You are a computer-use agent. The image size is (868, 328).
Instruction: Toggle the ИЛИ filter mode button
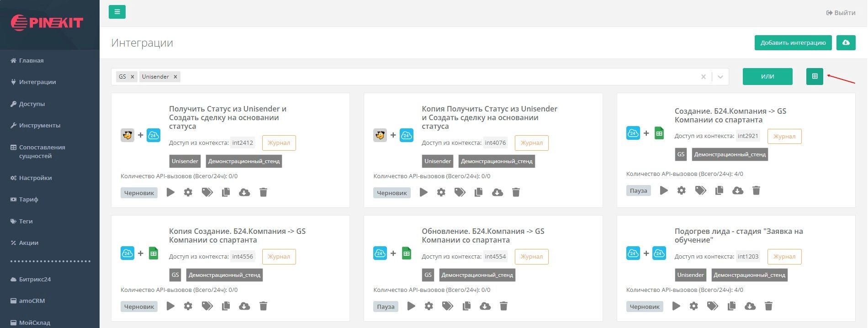[x=767, y=76]
